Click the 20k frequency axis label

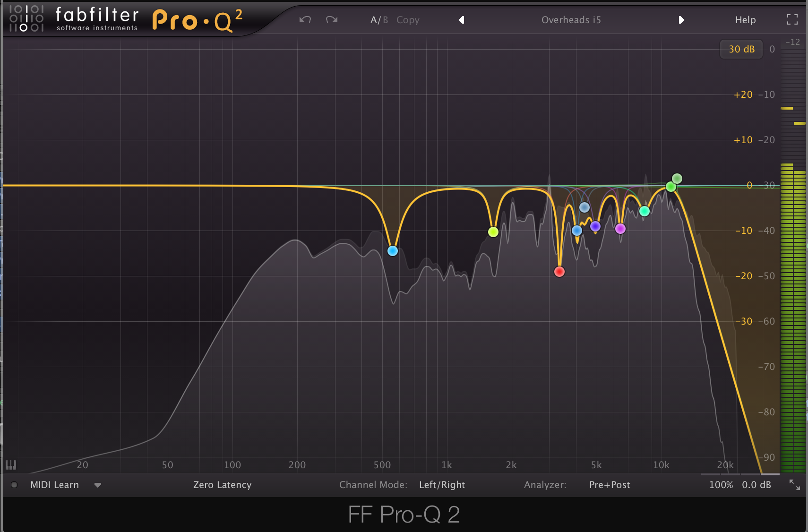tap(725, 465)
